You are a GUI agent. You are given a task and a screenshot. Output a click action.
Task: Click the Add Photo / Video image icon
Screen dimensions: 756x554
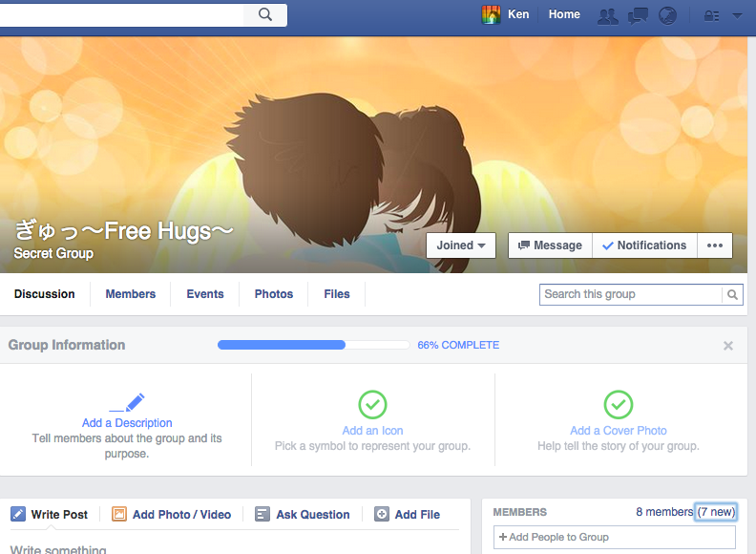119,514
